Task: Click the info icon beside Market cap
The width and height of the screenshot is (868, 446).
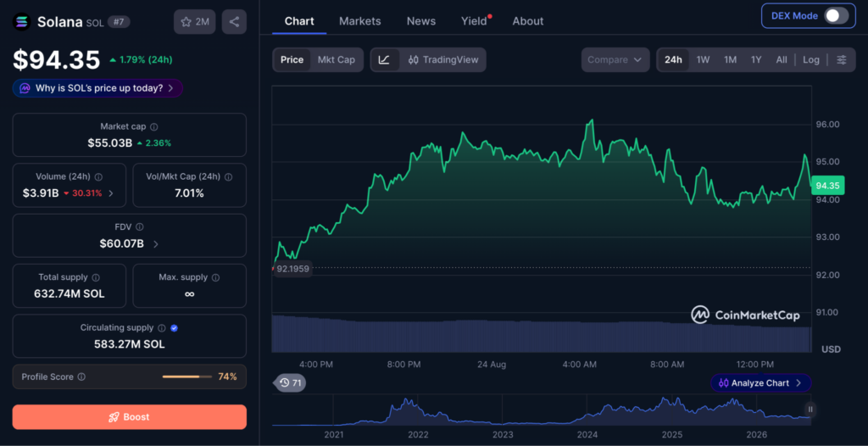Action: click(x=154, y=127)
